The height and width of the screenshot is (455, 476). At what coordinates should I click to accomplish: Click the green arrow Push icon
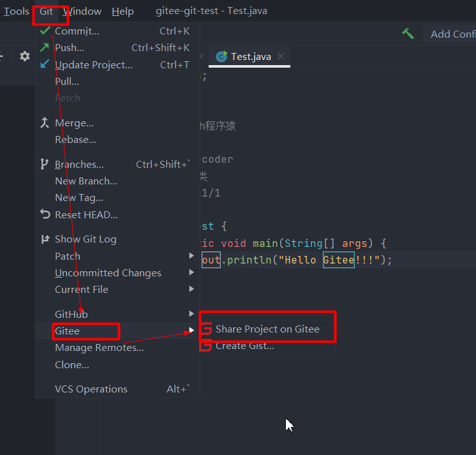(45, 47)
